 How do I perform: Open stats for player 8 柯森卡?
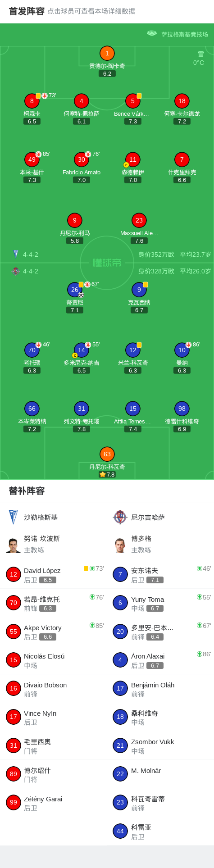click(x=32, y=101)
